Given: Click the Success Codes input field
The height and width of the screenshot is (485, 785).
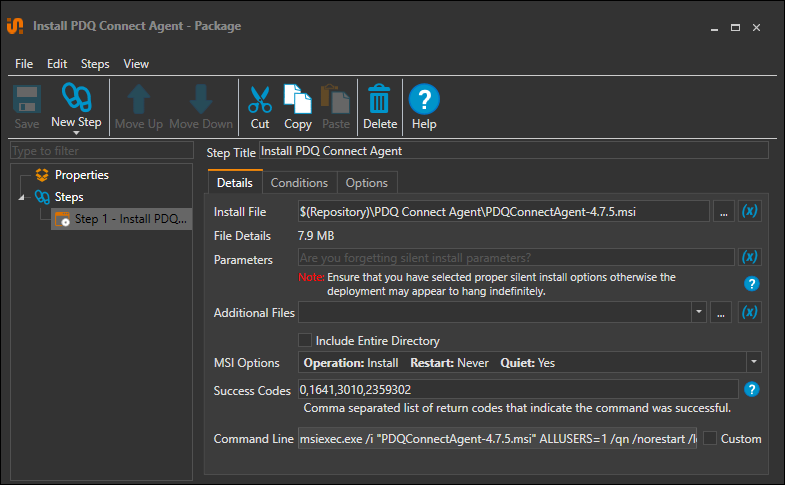Looking at the screenshot, I should point(518,389).
